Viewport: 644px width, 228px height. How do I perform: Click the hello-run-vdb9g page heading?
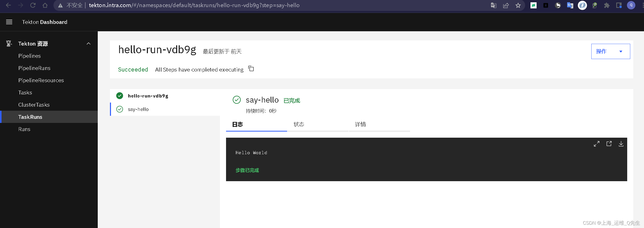point(157,50)
